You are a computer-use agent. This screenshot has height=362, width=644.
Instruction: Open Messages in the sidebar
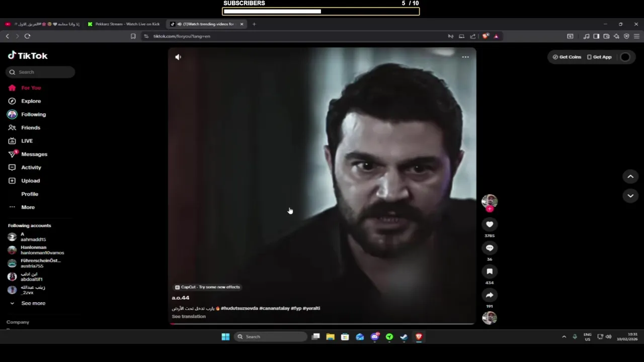point(28,154)
